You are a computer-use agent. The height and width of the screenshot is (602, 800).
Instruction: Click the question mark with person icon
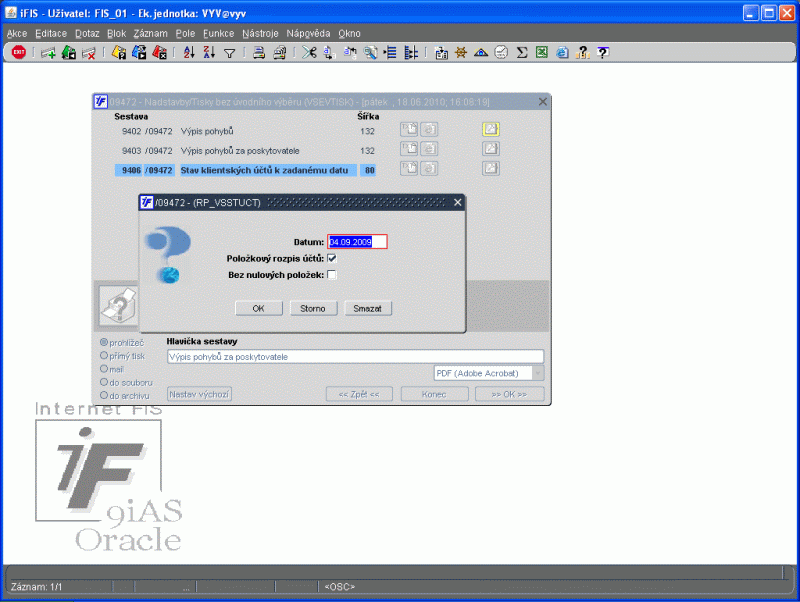coord(583,53)
